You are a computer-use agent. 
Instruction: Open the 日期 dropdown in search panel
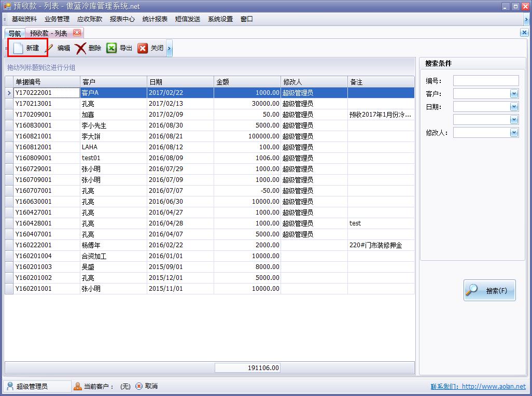coord(513,106)
